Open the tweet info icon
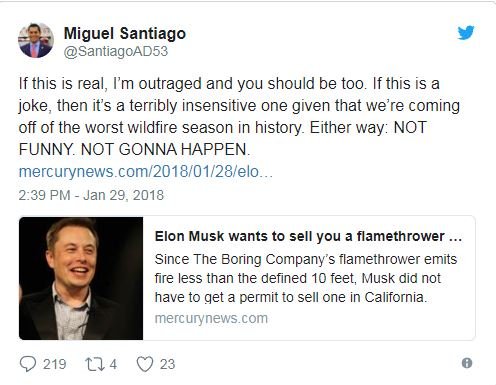The image size is (496, 385). (467, 363)
